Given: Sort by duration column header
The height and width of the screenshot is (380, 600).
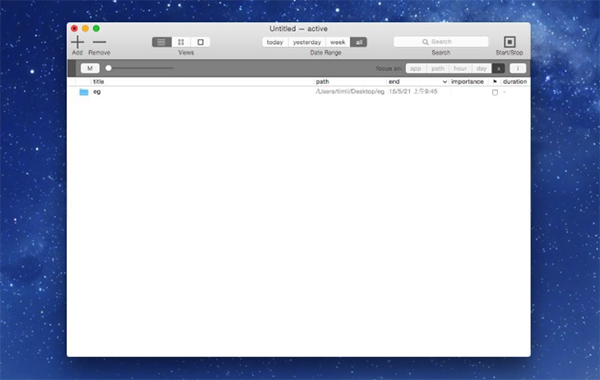Looking at the screenshot, I should click(x=515, y=82).
